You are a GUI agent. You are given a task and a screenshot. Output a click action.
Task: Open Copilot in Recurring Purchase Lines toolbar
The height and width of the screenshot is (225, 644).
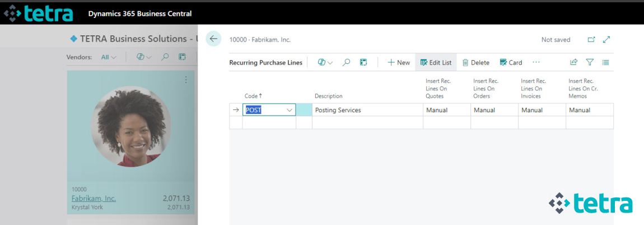[x=325, y=62]
